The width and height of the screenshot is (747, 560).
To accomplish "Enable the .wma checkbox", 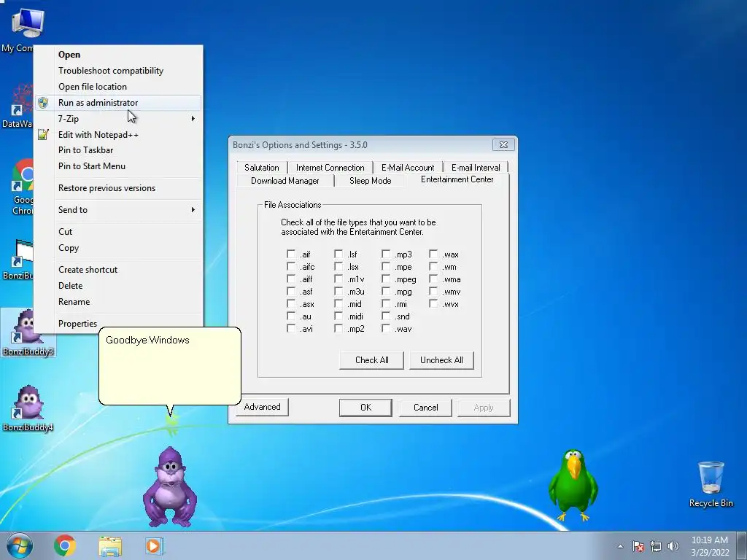I will (433, 279).
